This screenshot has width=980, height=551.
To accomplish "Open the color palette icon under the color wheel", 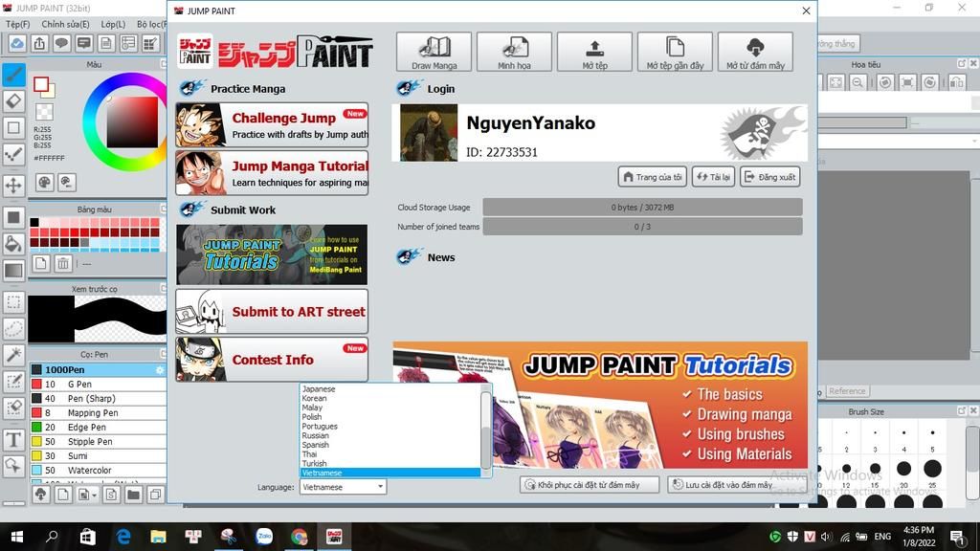I will pyautogui.click(x=44, y=183).
